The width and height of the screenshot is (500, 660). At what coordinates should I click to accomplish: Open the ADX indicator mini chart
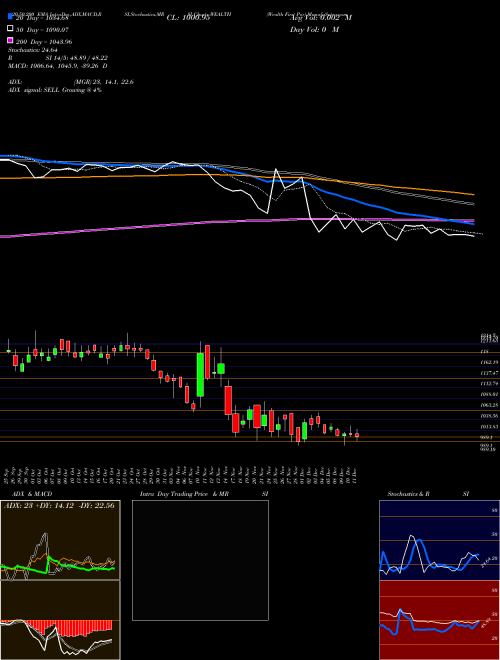click(x=60, y=540)
